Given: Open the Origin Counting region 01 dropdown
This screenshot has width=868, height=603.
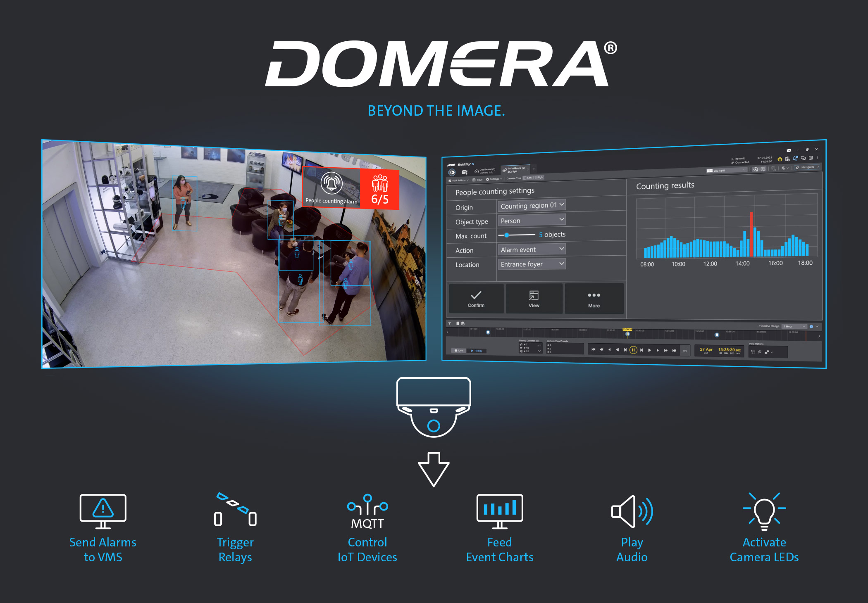Looking at the screenshot, I should (x=532, y=205).
